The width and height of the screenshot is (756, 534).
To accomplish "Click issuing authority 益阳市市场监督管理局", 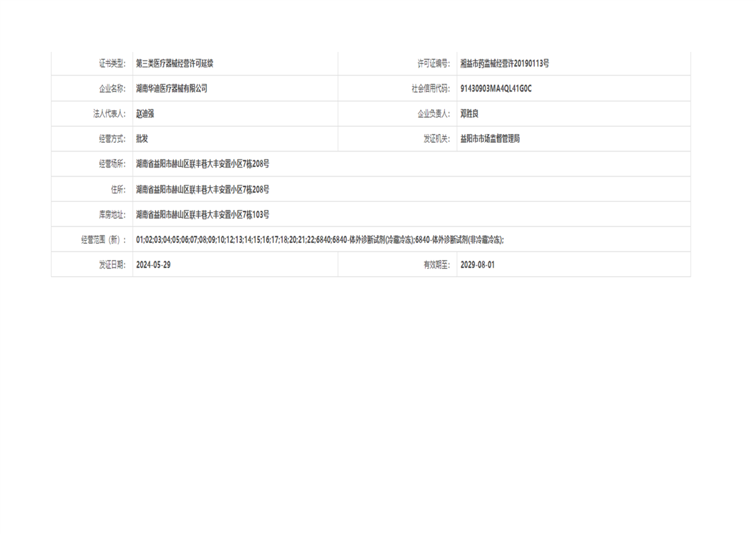I will (490, 139).
